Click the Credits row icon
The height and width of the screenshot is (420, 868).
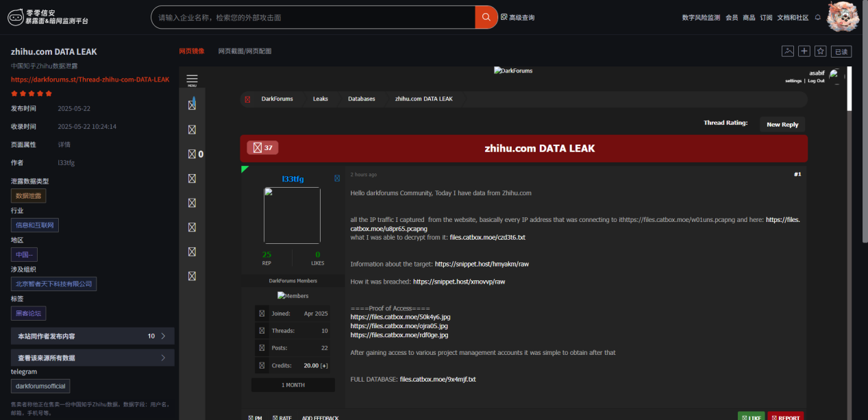(x=262, y=366)
